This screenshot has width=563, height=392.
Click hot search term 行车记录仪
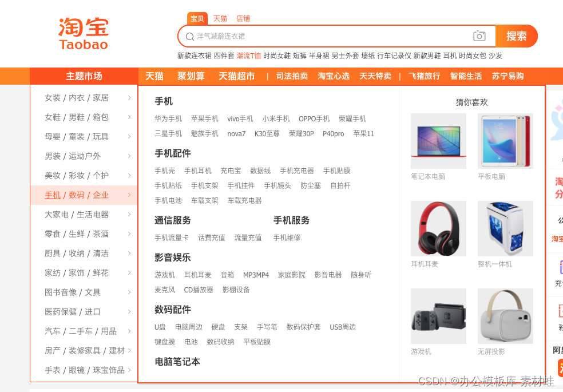tap(394, 56)
